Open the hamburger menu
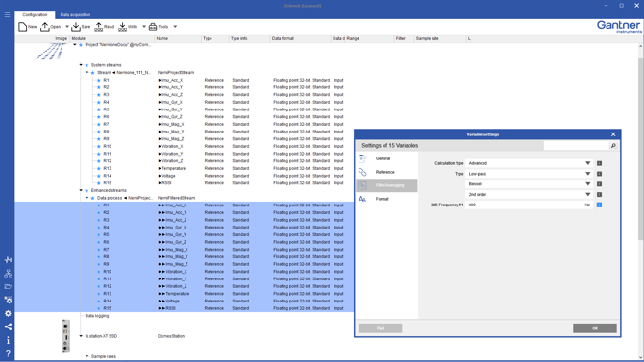 [7, 14]
